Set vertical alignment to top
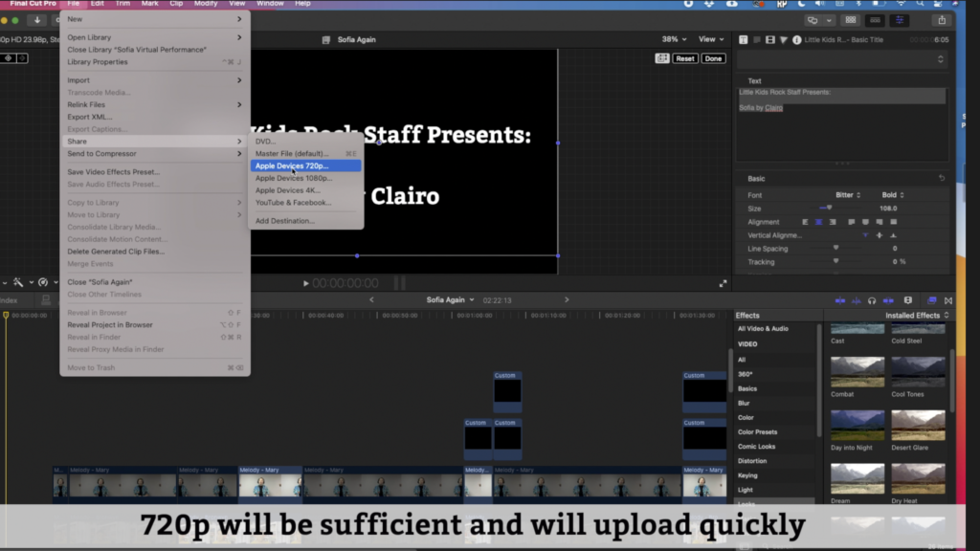Image resolution: width=980 pixels, height=551 pixels. click(x=865, y=235)
